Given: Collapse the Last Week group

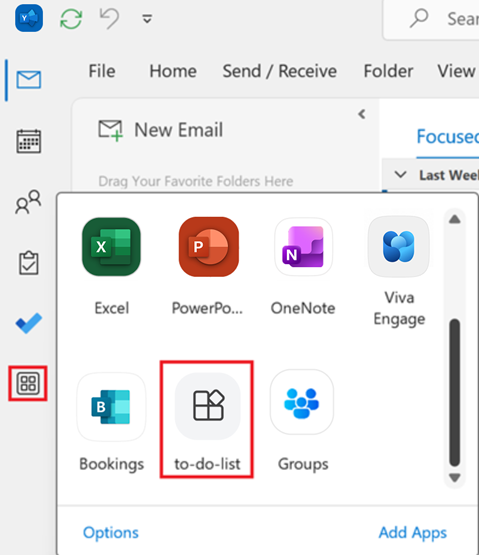Looking at the screenshot, I should pyautogui.click(x=400, y=174).
